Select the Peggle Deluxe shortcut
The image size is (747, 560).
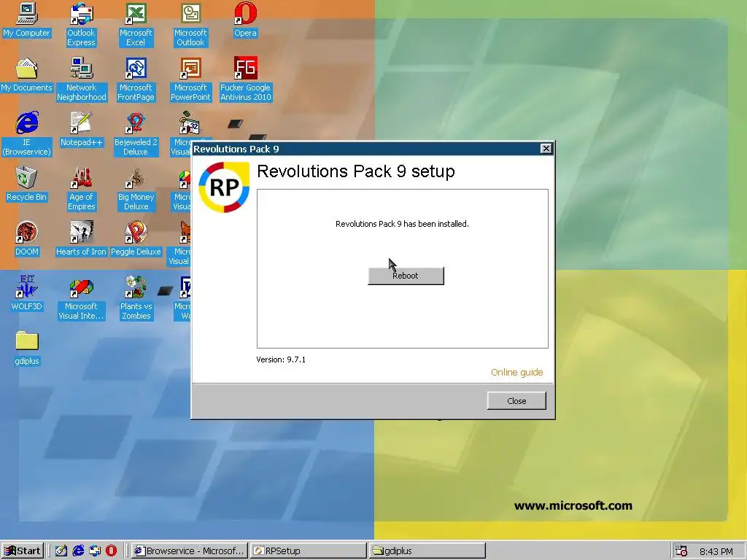click(x=136, y=239)
